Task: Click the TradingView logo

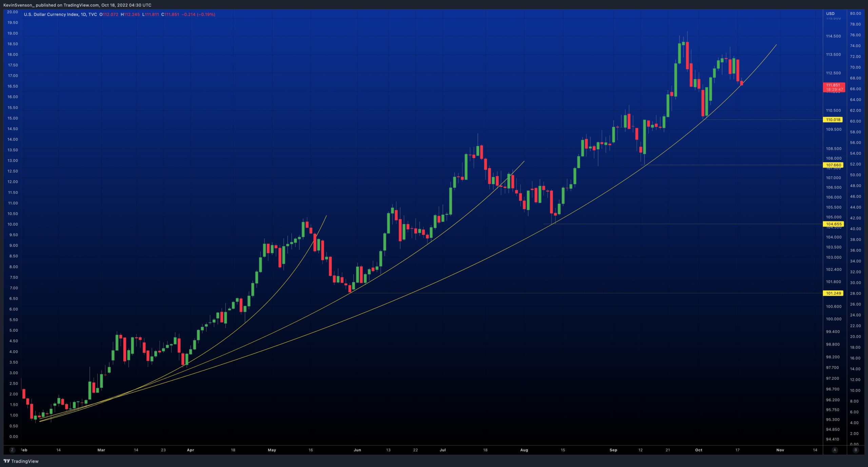Action: (21, 461)
